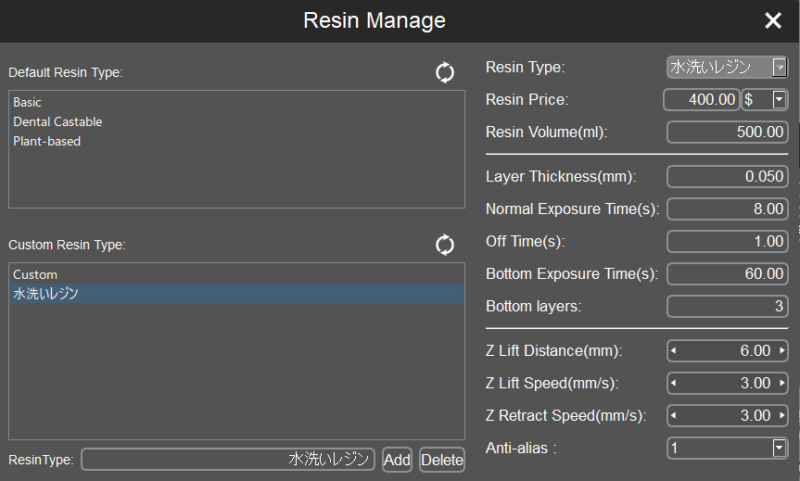This screenshot has width=800, height=481.
Task: Close the Resin Manage dialog
Action: point(773,20)
